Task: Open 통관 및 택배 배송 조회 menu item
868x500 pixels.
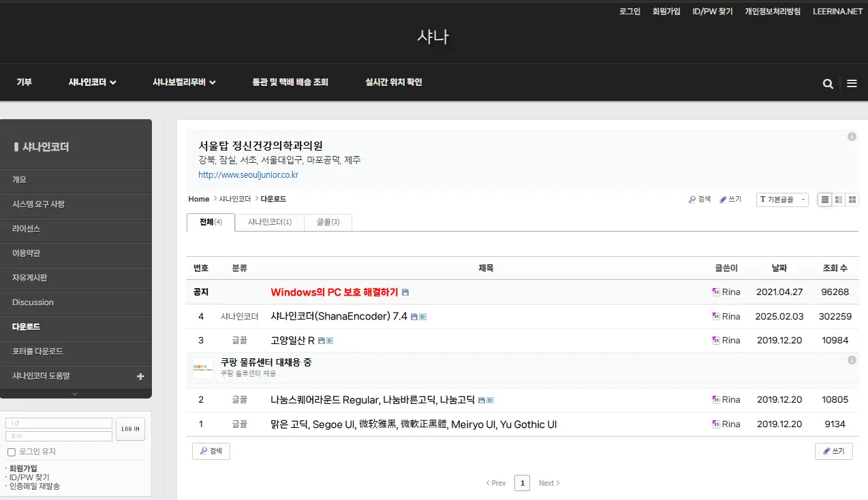Action: click(290, 82)
